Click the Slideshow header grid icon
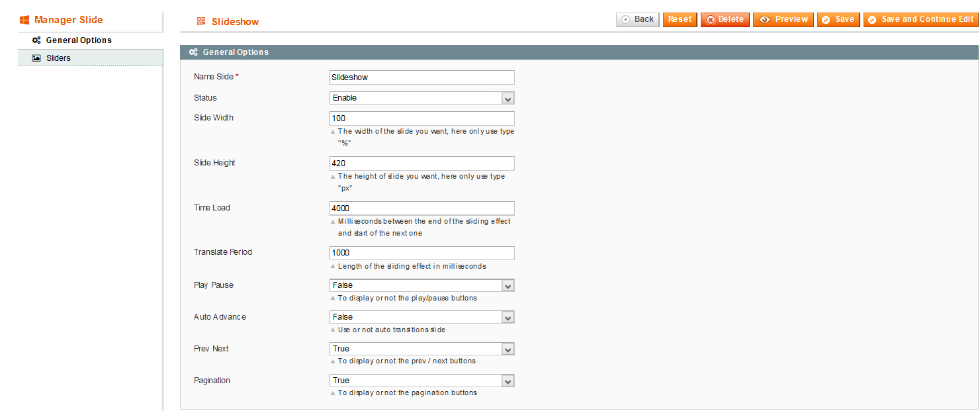The width and height of the screenshot is (980, 411). click(x=201, y=22)
